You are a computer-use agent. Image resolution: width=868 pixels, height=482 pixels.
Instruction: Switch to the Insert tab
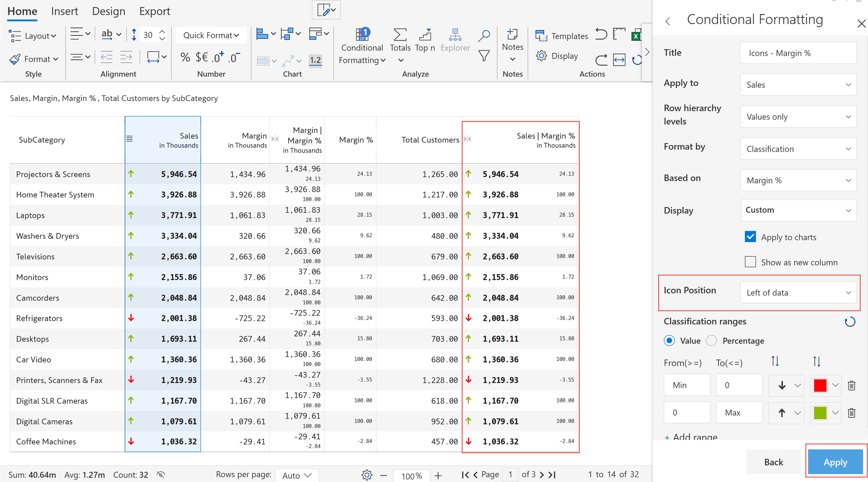click(64, 11)
